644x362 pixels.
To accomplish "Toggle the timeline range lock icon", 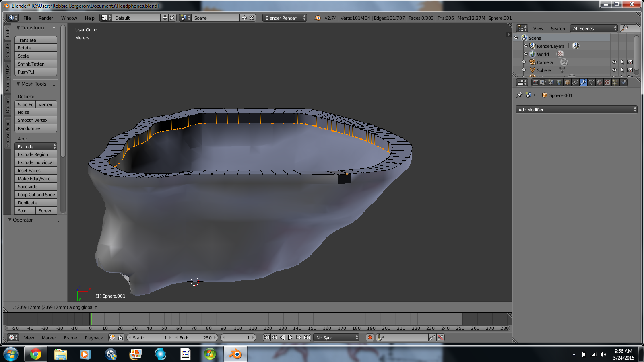I will click(x=120, y=337).
